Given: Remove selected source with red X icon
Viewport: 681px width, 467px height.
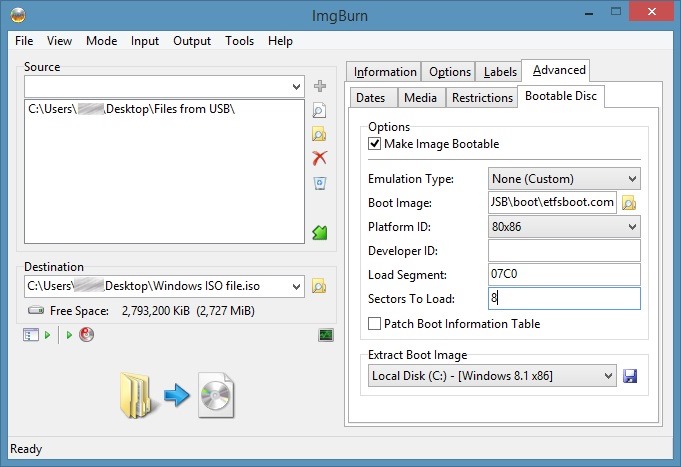Looking at the screenshot, I should (x=320, y=158).
